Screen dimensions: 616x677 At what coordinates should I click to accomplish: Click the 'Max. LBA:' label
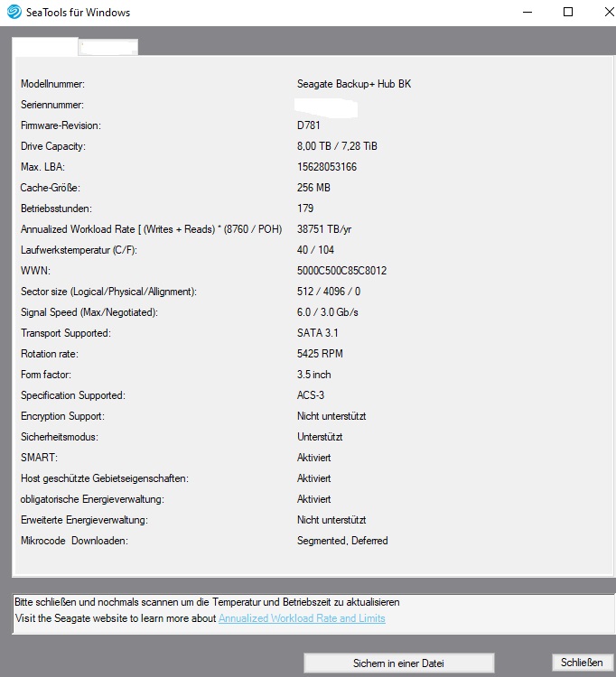pyautogui.click(x=42, y=167)
